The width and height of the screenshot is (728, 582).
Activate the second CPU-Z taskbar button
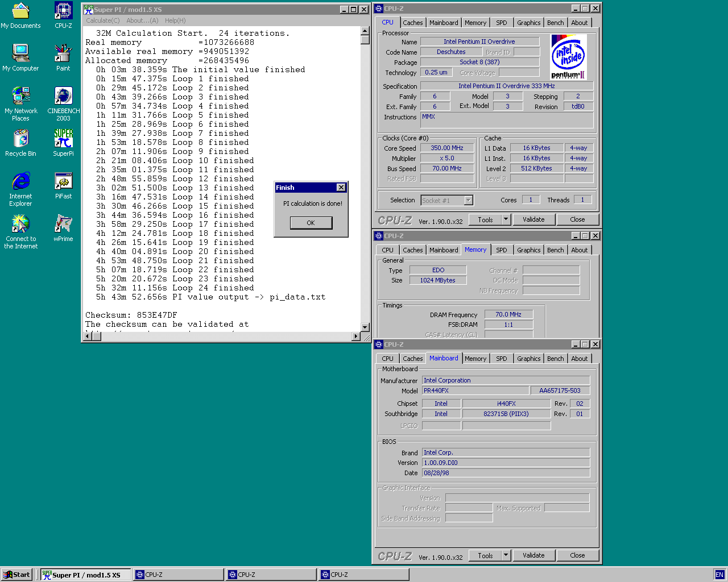point(271,575)
